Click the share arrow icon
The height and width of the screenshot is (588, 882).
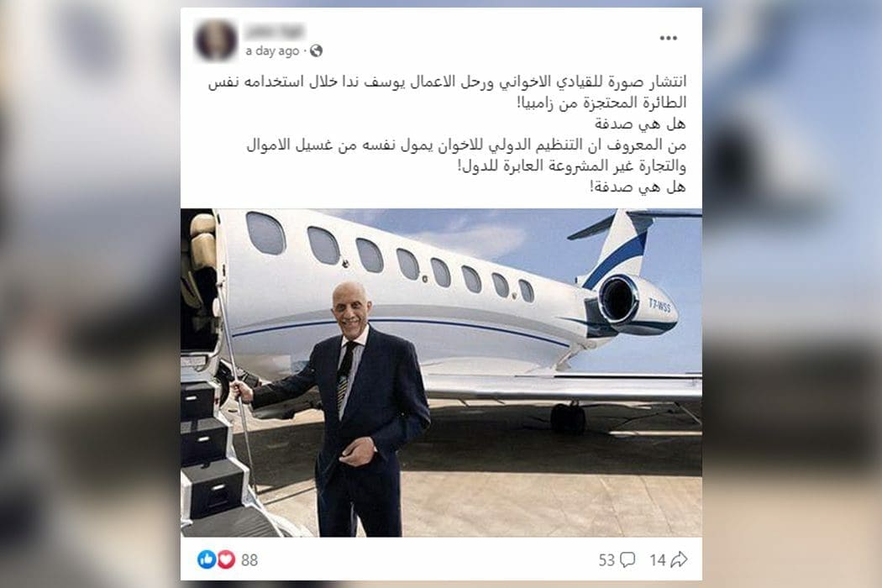click(x=679, y=559)
